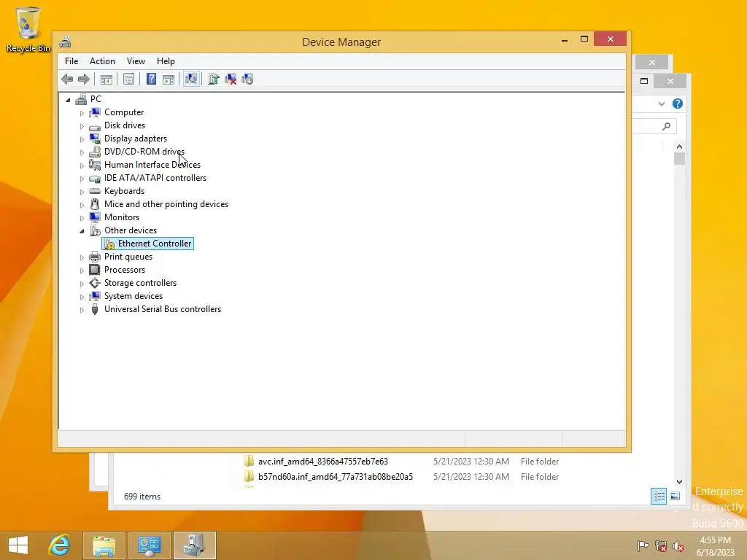Expand the Monitors category

click(x=82, y=217)
